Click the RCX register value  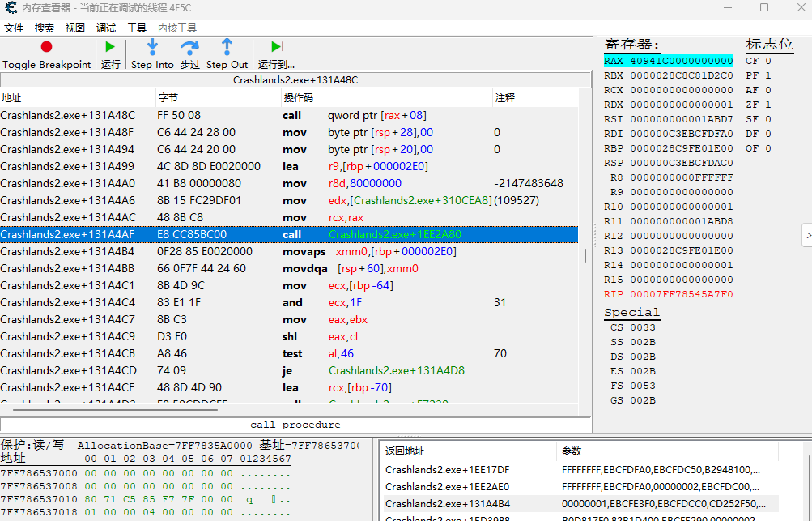tap(682, 90)
